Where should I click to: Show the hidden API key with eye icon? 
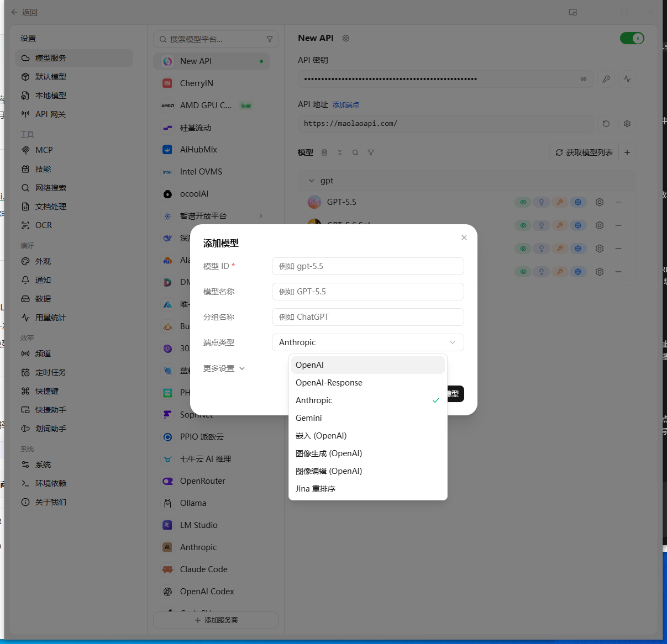click(x=584, y=79)
